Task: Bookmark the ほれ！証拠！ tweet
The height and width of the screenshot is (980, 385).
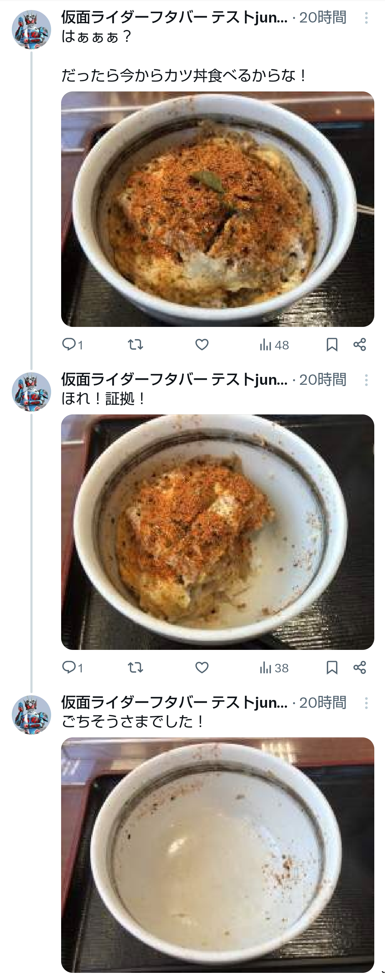Action: click(332, 667)
